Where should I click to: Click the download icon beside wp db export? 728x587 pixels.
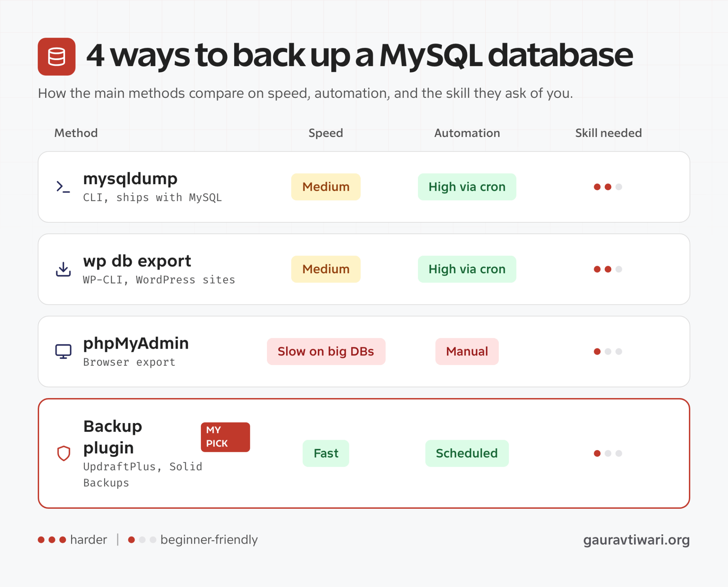[63, 269]
